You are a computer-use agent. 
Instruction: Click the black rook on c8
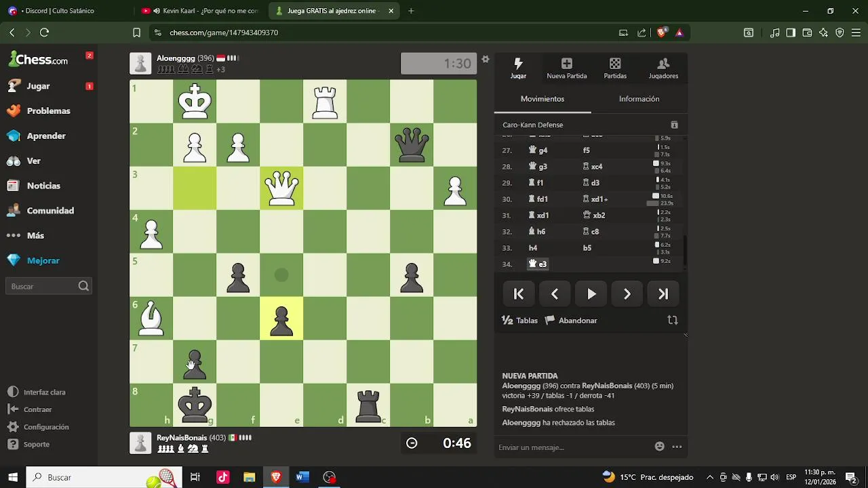tap(368, 405)
